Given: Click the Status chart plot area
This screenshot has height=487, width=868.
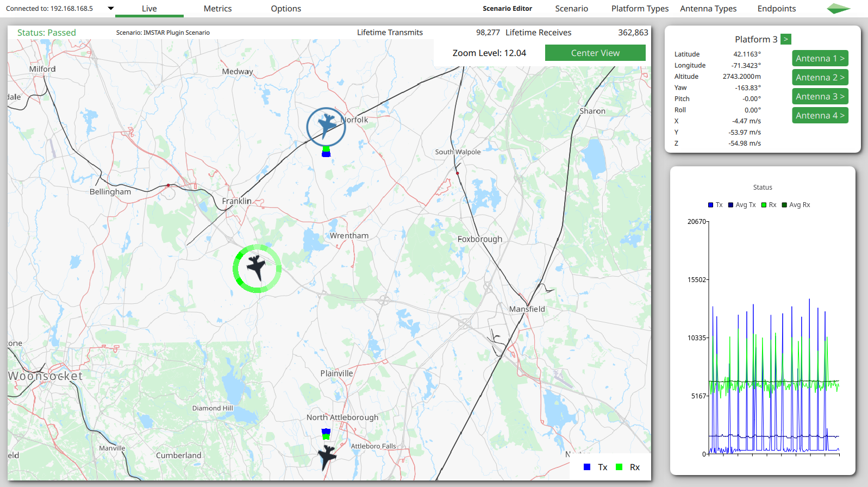Looking at the screenshot, I should click(774, 337).
